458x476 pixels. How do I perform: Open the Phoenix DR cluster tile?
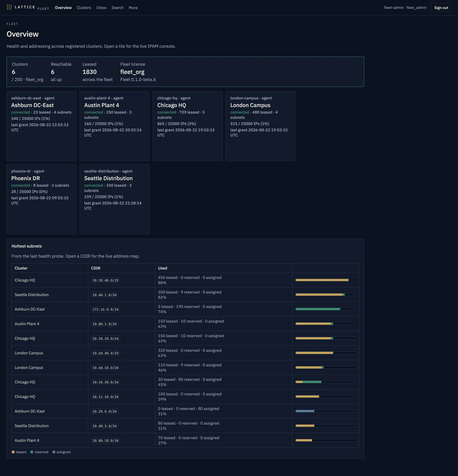pos(41,199)
